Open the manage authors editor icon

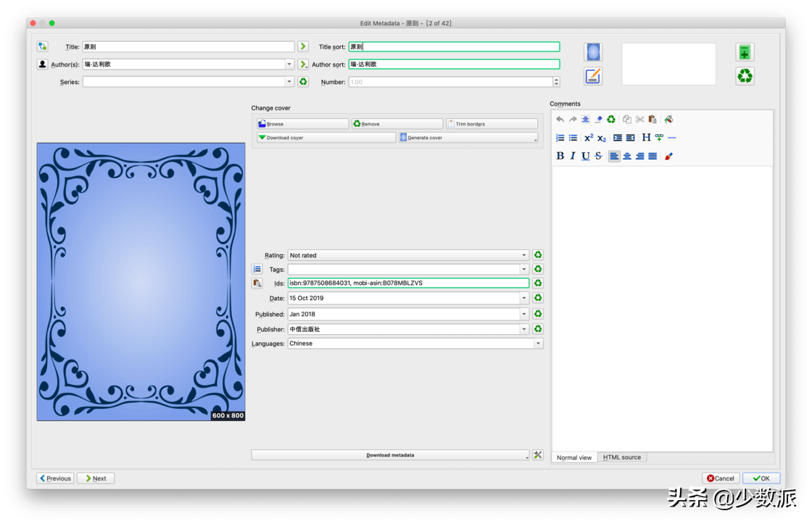click(43, 64)
